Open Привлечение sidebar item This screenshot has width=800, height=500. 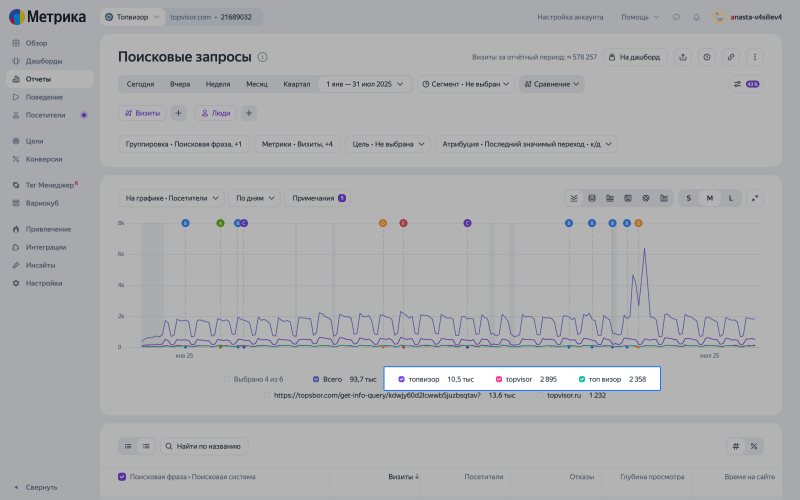[48, 229]
